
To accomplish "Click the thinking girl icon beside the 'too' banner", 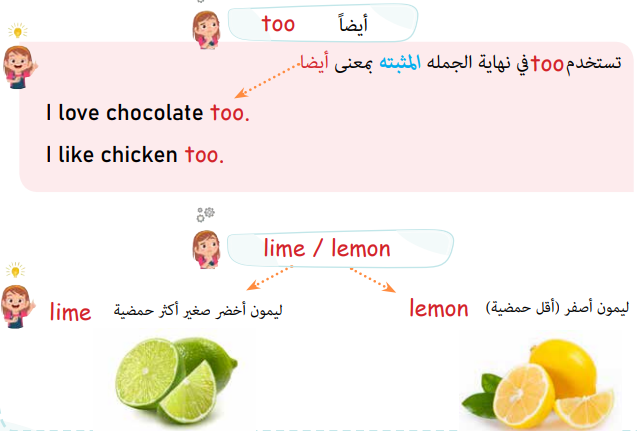I will click(206, 30).
